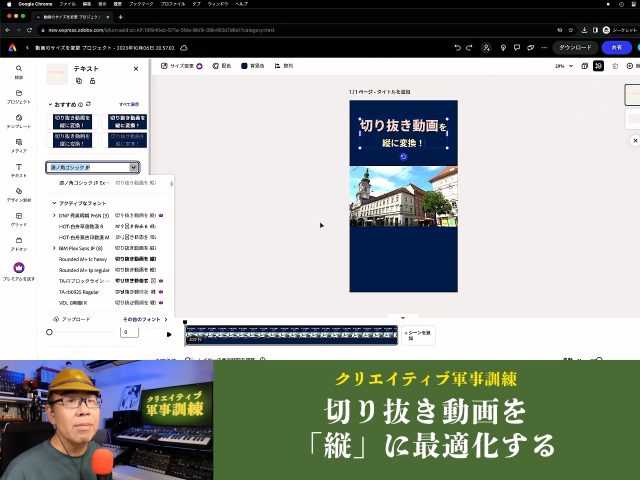Expand the IBM Plex Sans JP family
640x480 pixels.
tap(54, 248)
